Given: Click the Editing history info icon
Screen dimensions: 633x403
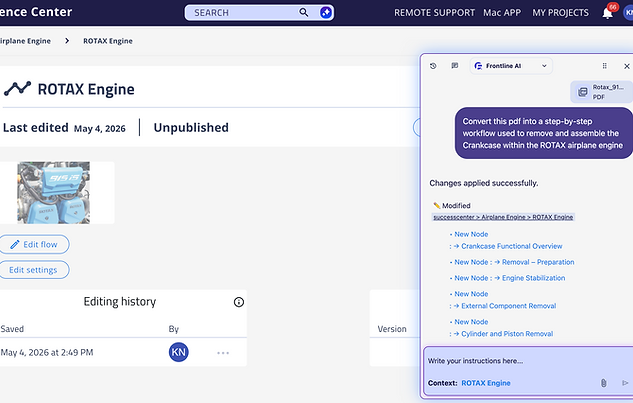Looking at the screenshot, I should pos(239,302).
